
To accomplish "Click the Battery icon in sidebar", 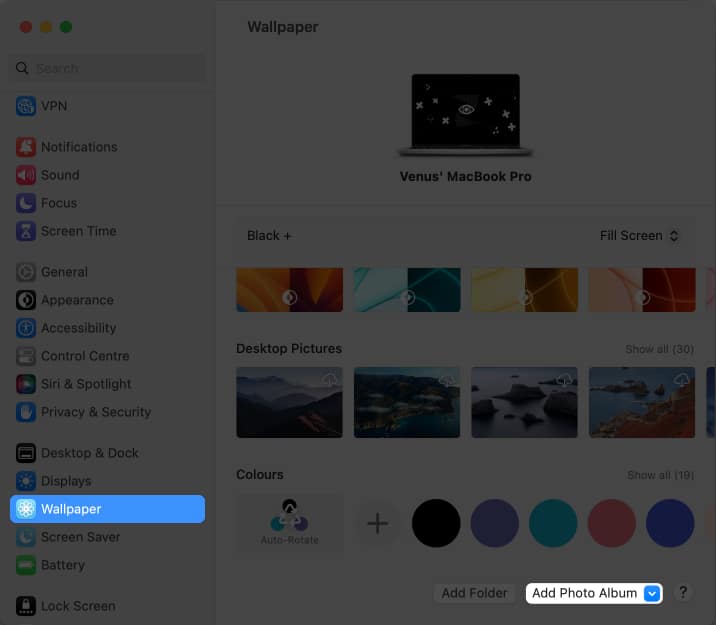I will coord(26,565).
